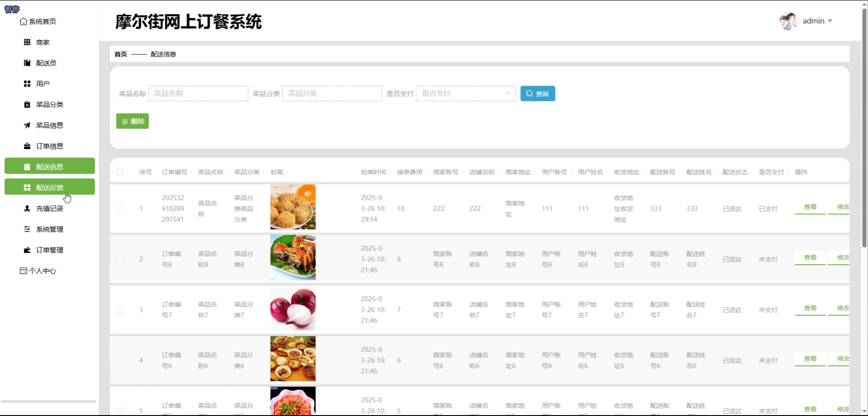The width and height of the screenshot is (868, 416).
Task: Select the 系统管理 settings icon
Action: click(27, 229)
